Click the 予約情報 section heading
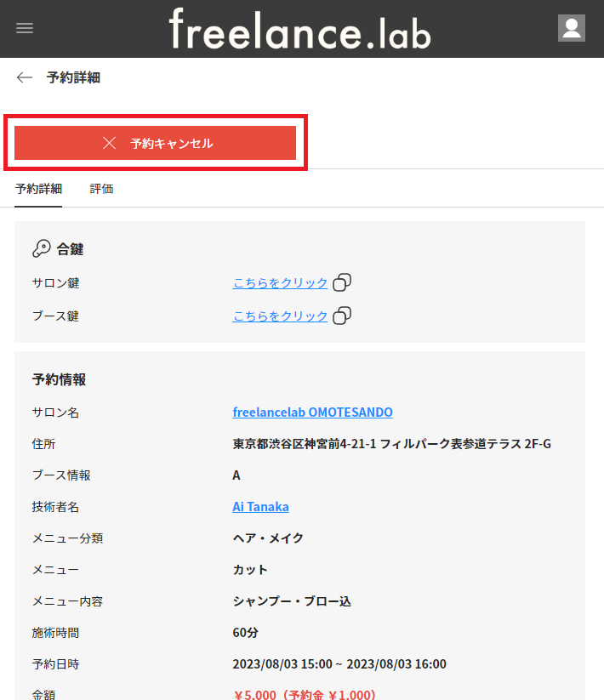This screenshot has height=700, width=604. 59,379
